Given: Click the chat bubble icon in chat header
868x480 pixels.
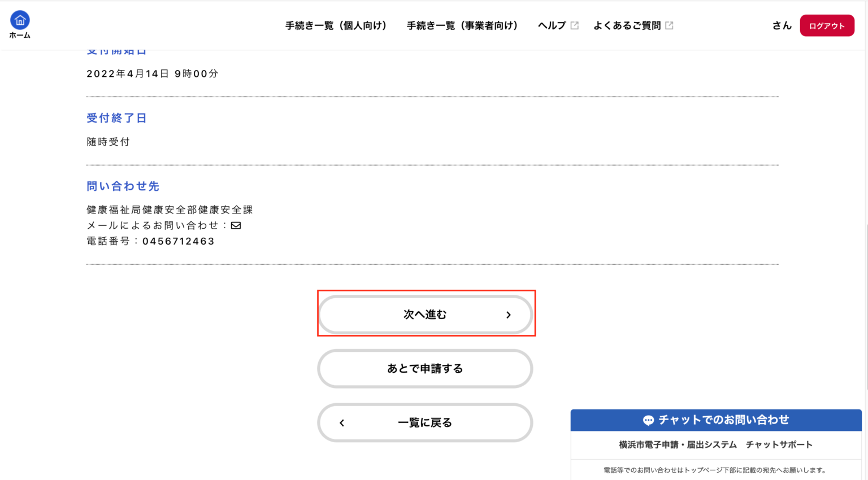Looking at the screenshot, I should tap(648, 420).
